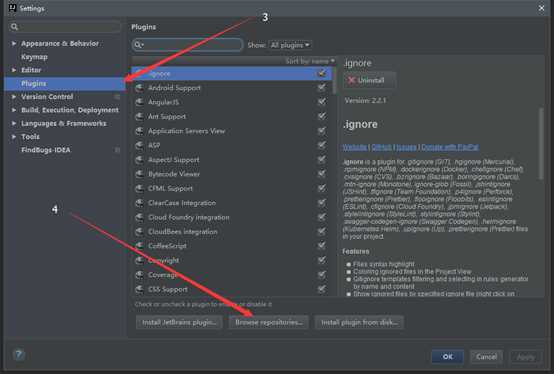Uncheck the CFML Support plugin
The image size is (554, 374).
tap(322, 188)
